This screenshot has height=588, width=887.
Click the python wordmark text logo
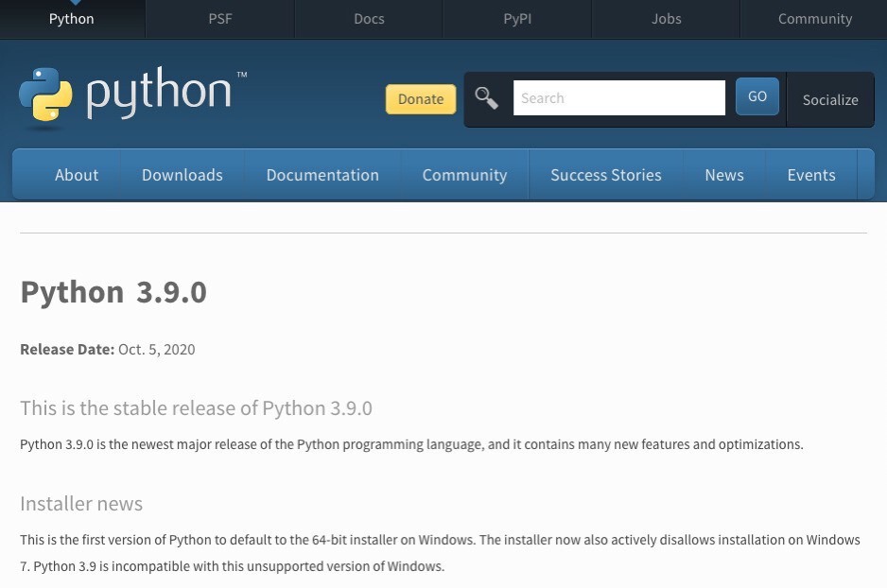[161, 94]
